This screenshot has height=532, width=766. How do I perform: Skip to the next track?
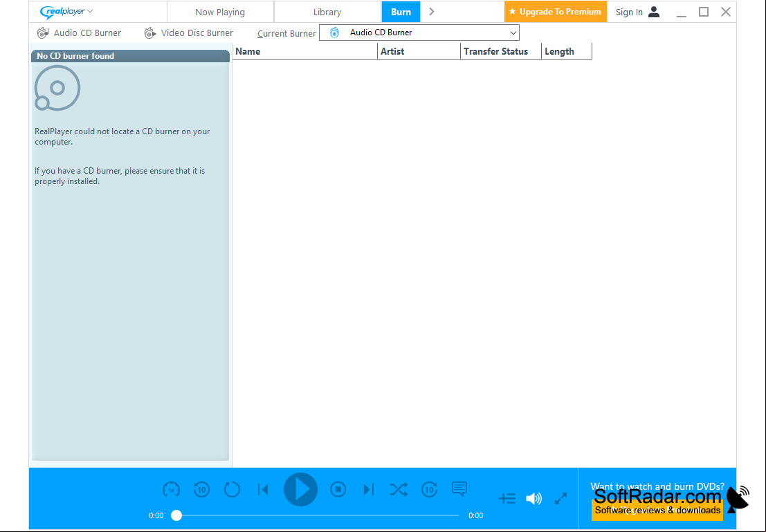pos(369,489)
